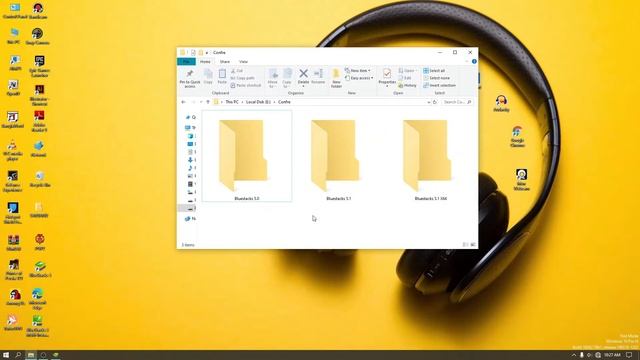The image size is (640, 360).
Task: Click the Audacity desktop shortcut
Action: (501, 103)
